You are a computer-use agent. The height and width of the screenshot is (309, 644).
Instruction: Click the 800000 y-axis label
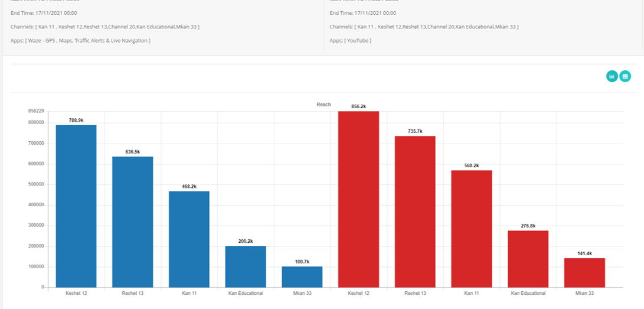click(x=36, y=122)
